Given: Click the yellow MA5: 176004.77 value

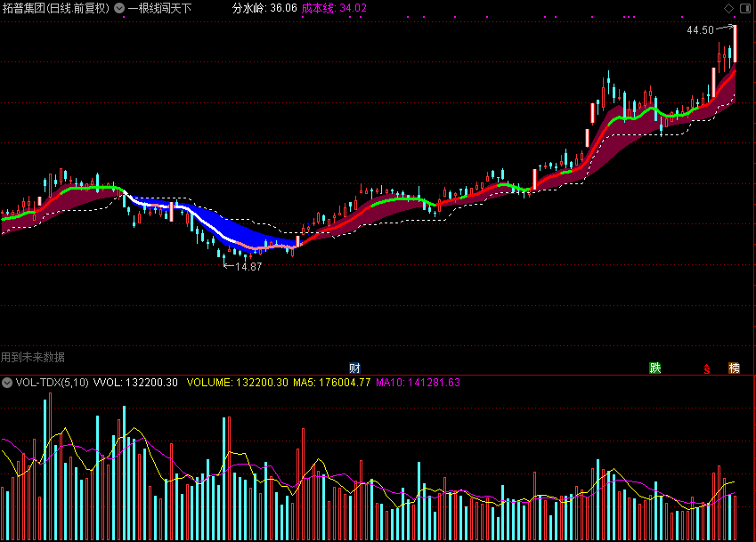Looking at the screenshot, I should (332, 383).
